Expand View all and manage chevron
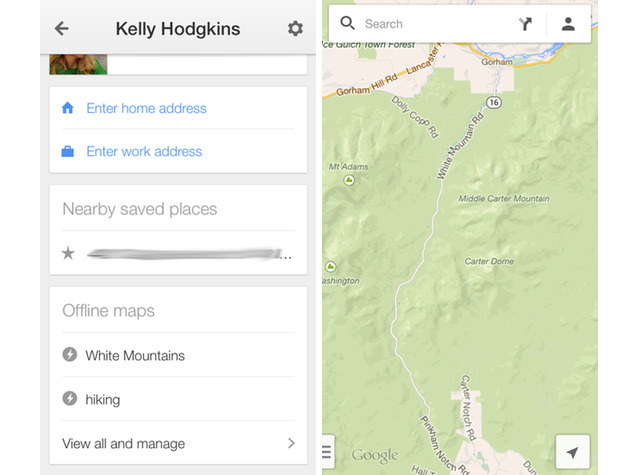 291,443
